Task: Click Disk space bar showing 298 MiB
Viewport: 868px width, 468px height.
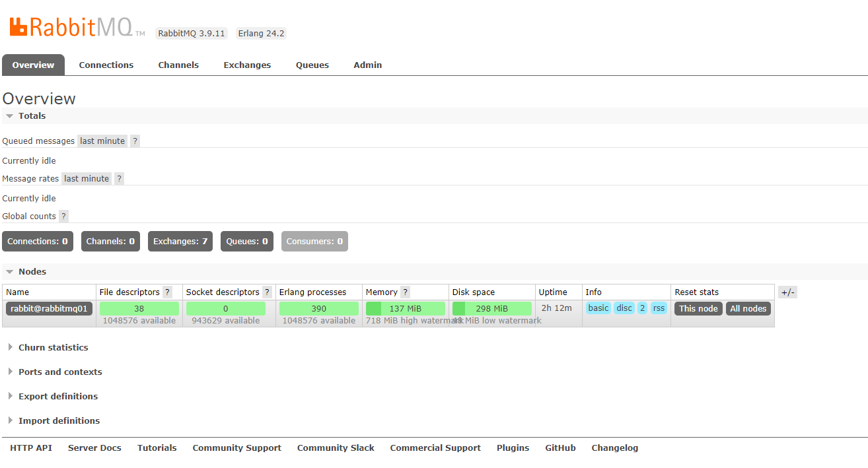Action: coord(492,308)
